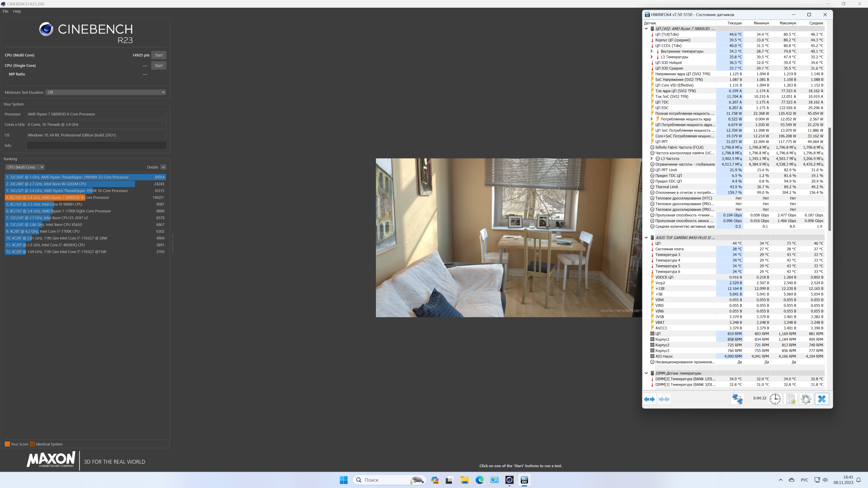This screenshot has height=488, width=868.
Task: Click the empty Info input field
Action: [96, 145]
